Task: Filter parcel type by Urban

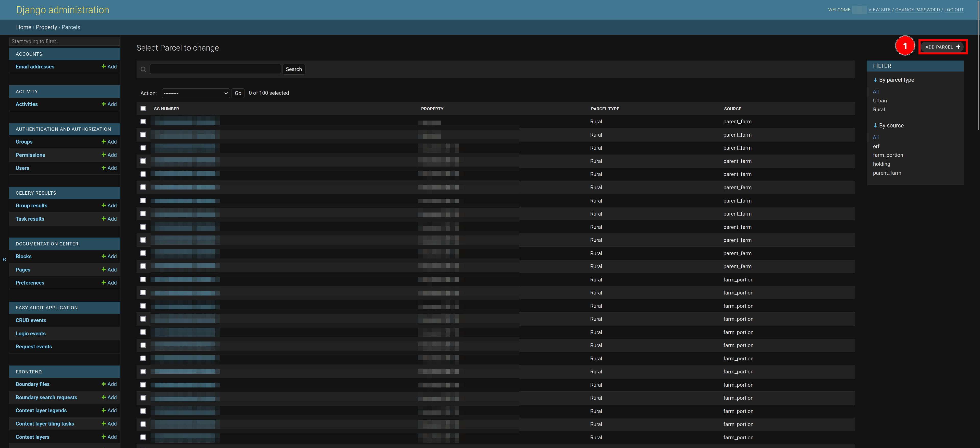Action: pos(879,100)
